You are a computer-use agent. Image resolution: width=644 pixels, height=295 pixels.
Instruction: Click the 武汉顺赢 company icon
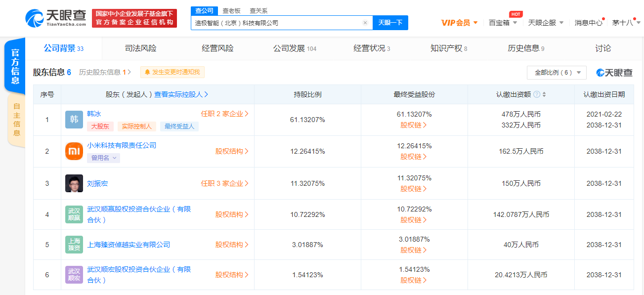coord(74,214)
